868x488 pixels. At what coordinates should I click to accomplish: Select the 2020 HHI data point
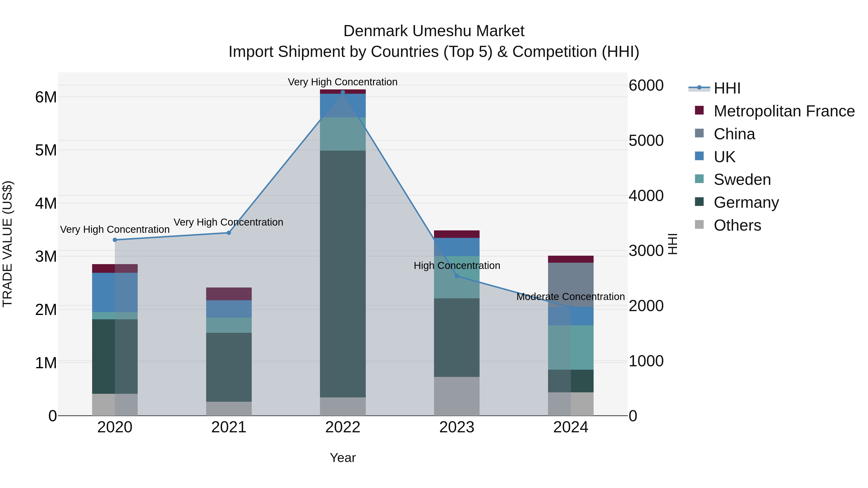pyautogui.click(x=115, y=240)
